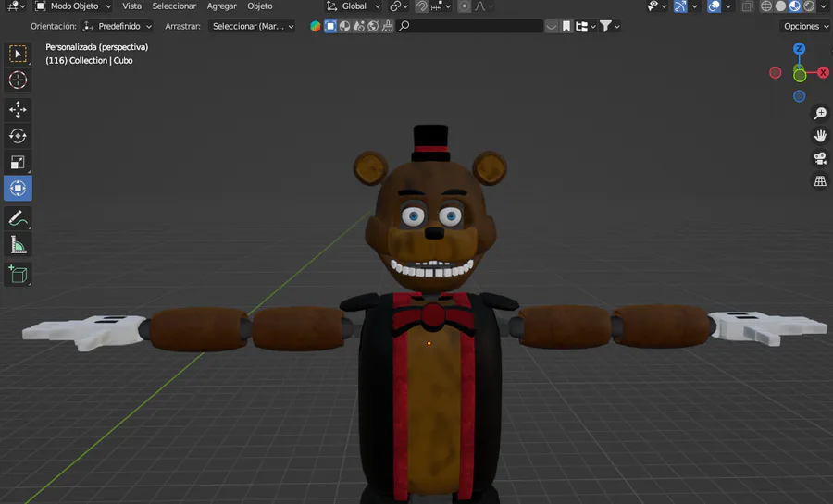Switch to material preview shading
Viewport: 833px width, 504px height.
795,6
